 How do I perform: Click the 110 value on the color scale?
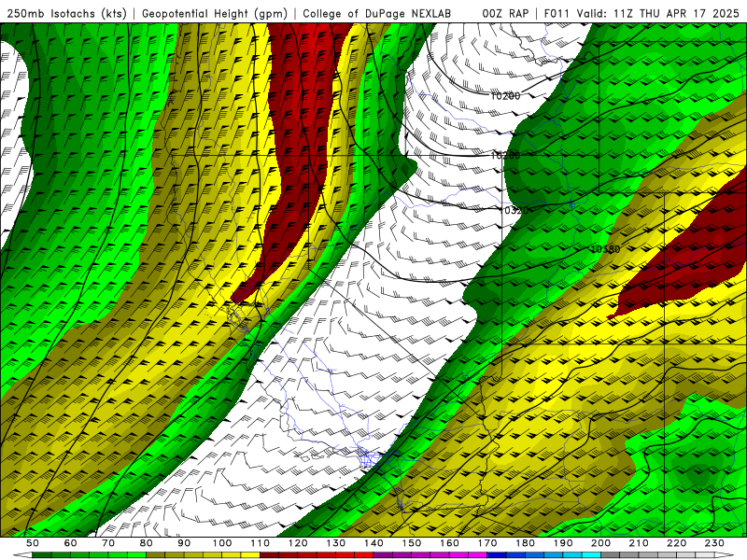(260, 543)
